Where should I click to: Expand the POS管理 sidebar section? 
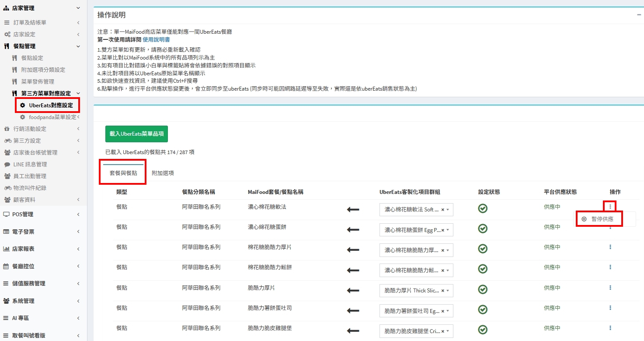[39, 214]
